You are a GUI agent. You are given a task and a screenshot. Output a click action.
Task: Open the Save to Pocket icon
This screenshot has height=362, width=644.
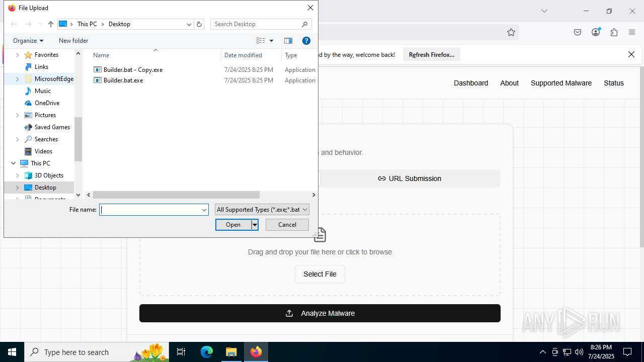(578, 32)
